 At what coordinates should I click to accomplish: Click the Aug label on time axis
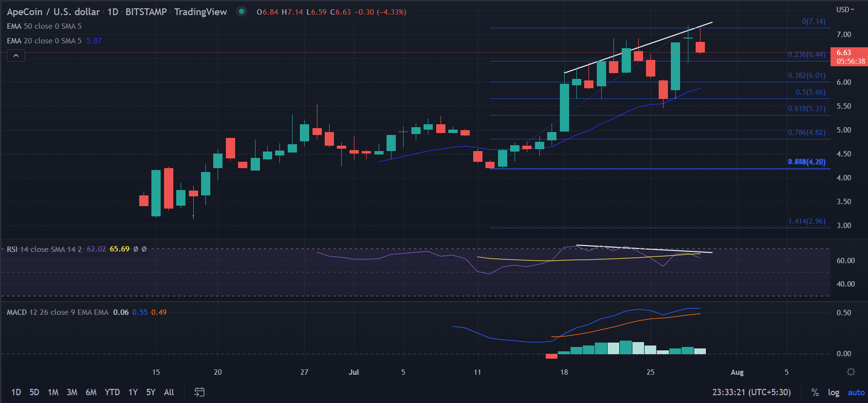click(737, 372)
